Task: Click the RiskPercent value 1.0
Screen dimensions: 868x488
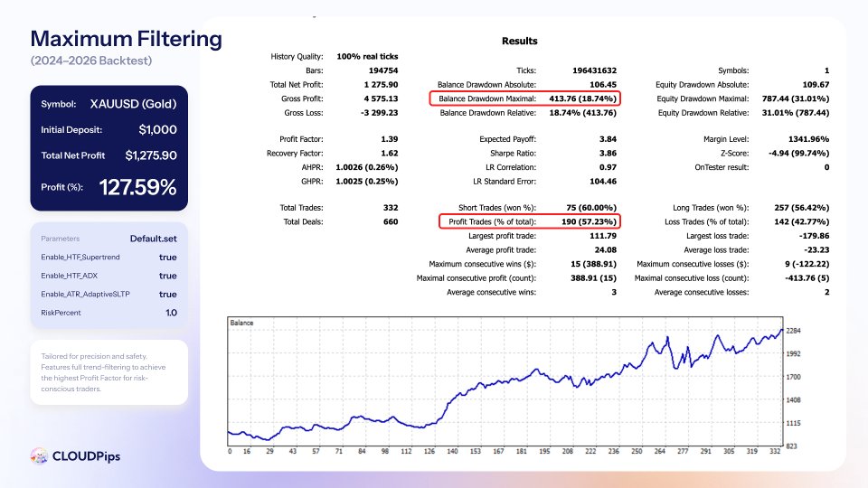Action: click(x=171, y=313)
